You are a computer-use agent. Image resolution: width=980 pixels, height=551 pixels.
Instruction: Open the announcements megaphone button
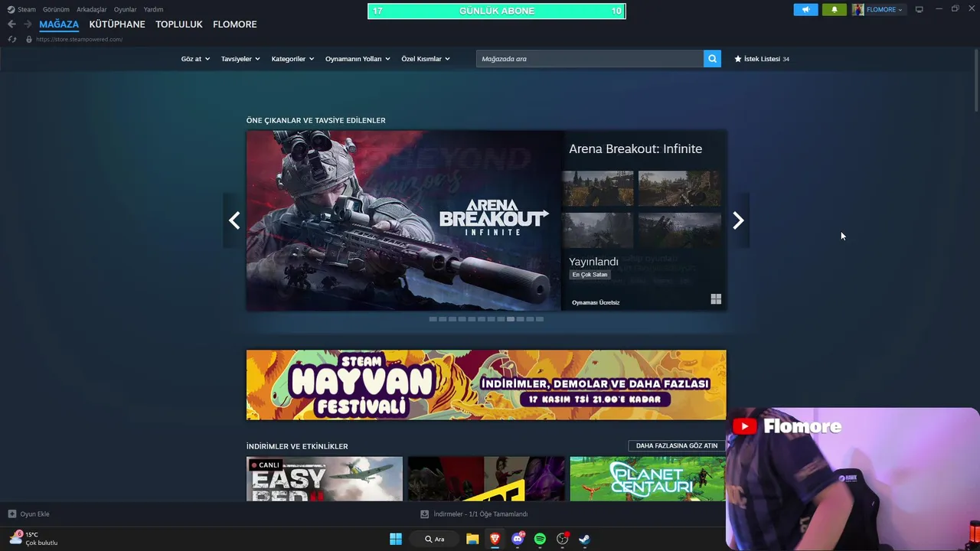(805, 9)
